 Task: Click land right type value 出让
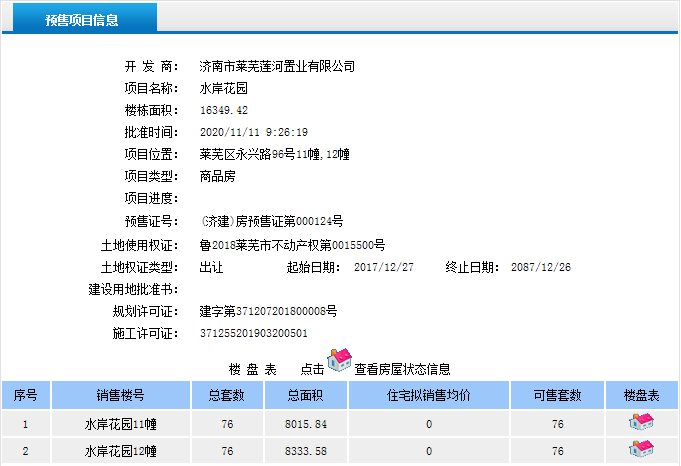tap(212, 267)
